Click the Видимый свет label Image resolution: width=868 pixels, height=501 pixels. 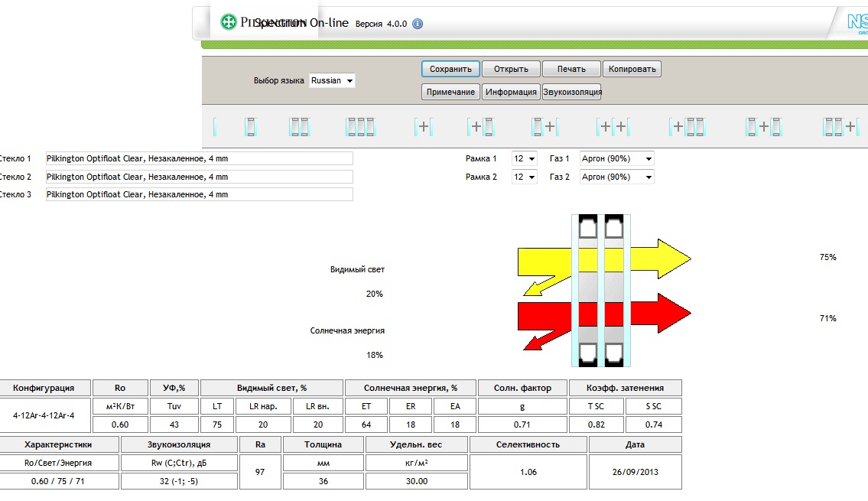point(357,269)
